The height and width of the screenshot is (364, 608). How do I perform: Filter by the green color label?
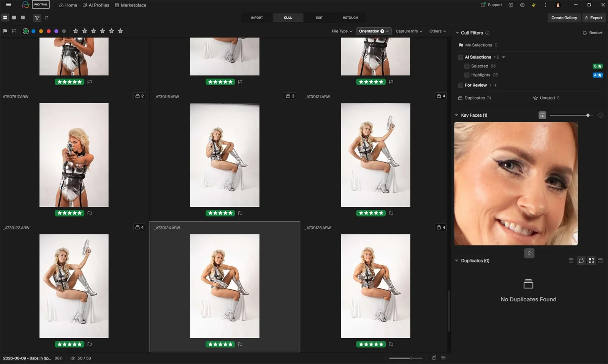[26, 31]
